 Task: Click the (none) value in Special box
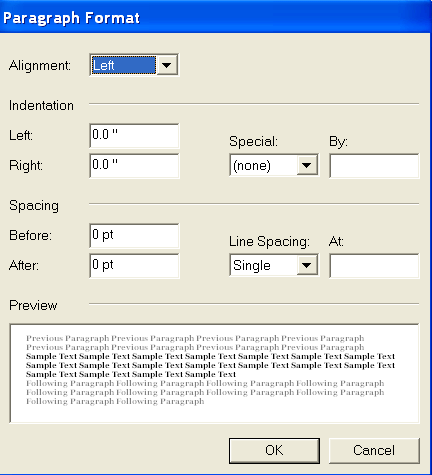263,165
